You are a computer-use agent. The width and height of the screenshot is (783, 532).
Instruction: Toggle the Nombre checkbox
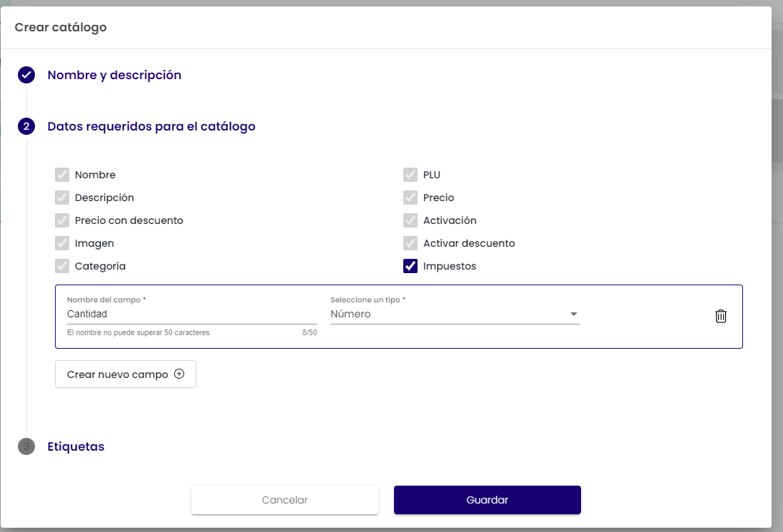point(62,175)
